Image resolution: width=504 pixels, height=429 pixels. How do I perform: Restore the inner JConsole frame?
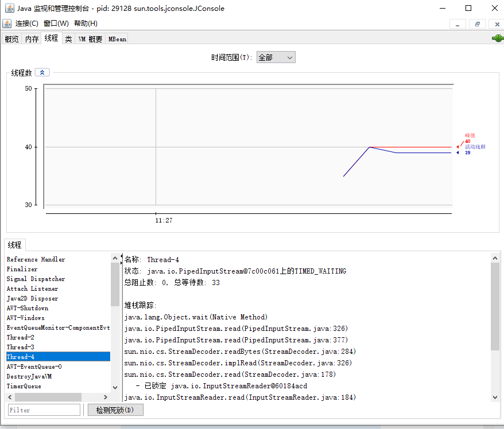478,24
